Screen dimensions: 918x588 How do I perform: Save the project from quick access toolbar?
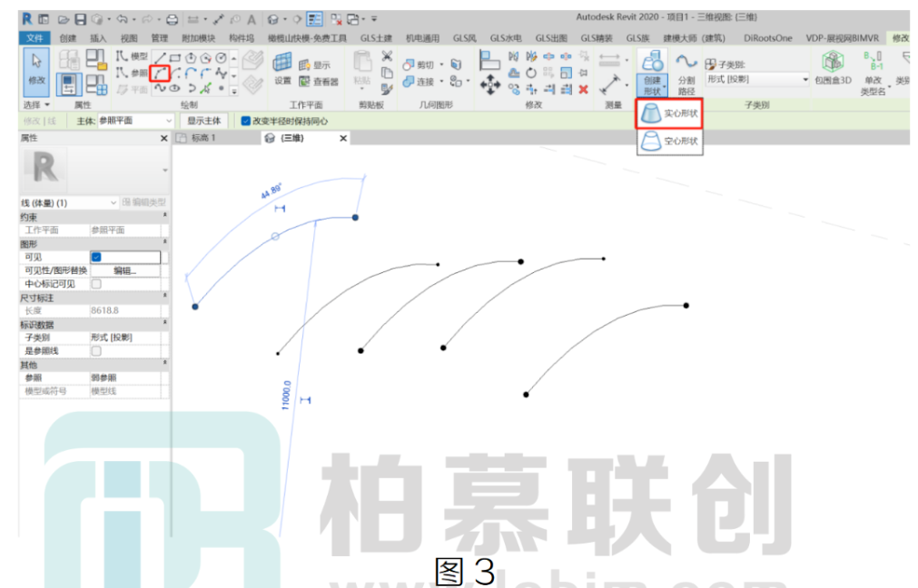[80, 19]
